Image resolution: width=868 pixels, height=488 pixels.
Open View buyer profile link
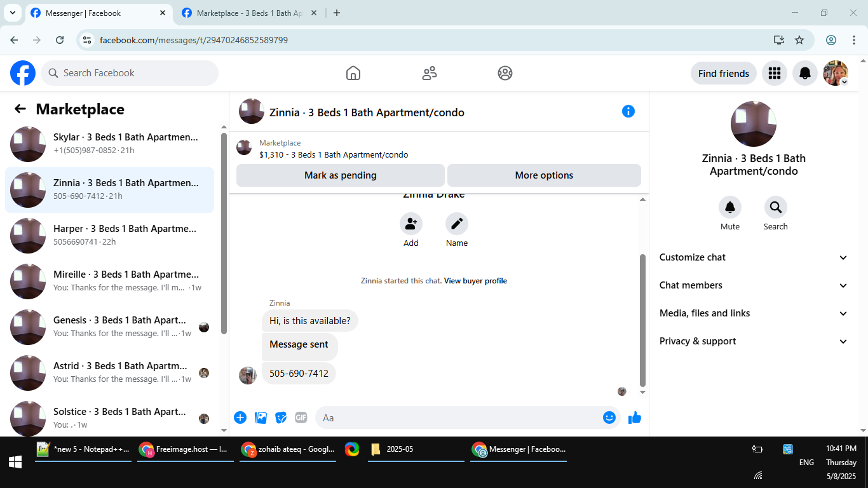coord(475,281)
